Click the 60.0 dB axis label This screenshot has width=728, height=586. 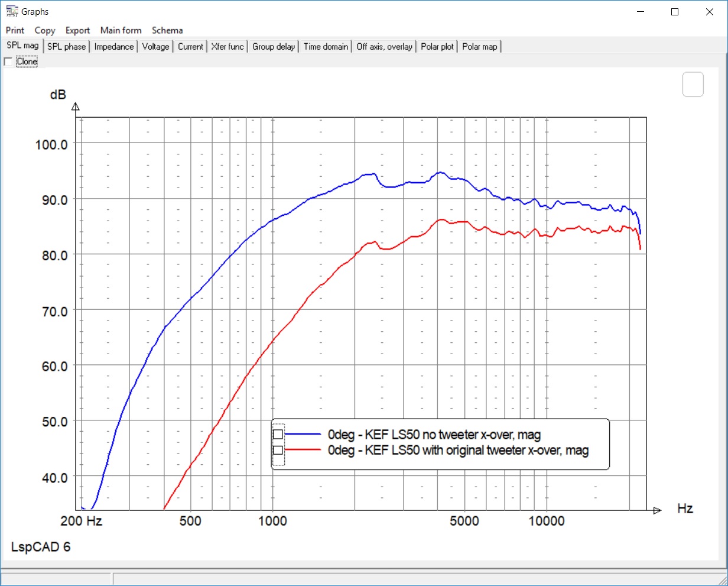tap(54, 367)
